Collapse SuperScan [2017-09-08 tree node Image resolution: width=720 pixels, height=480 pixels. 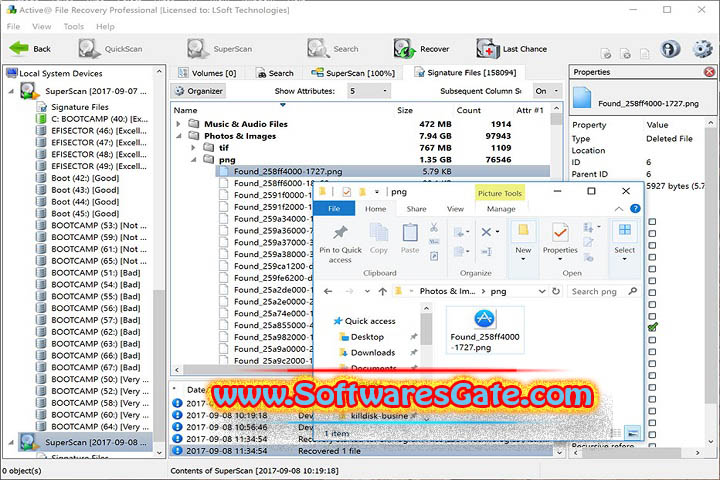click(11, 442)
